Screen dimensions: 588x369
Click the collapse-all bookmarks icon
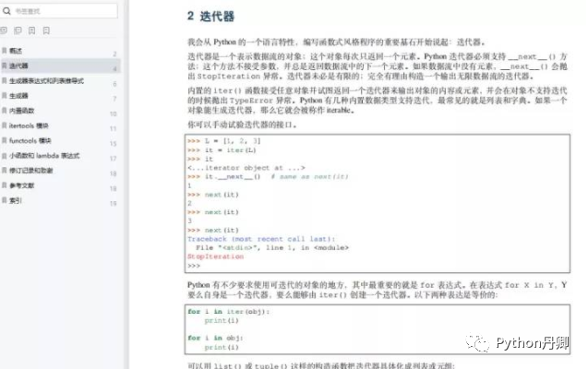click(x=18, y=30)
